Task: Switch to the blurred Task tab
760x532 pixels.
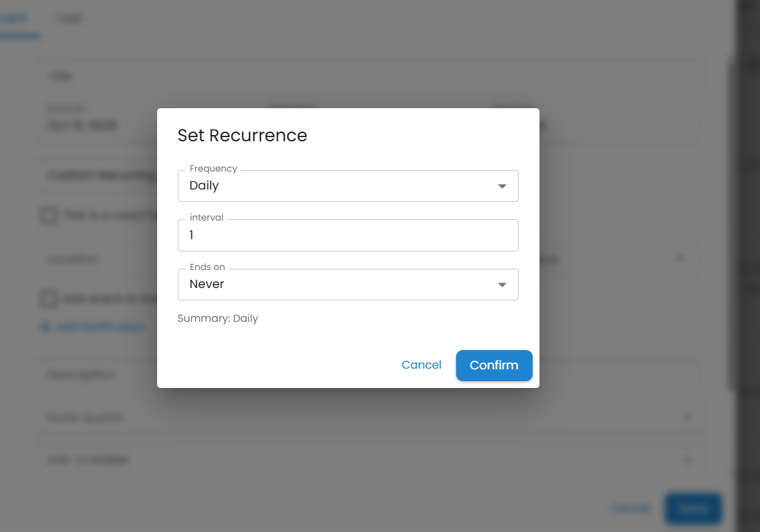Action: tap(69, 19)
